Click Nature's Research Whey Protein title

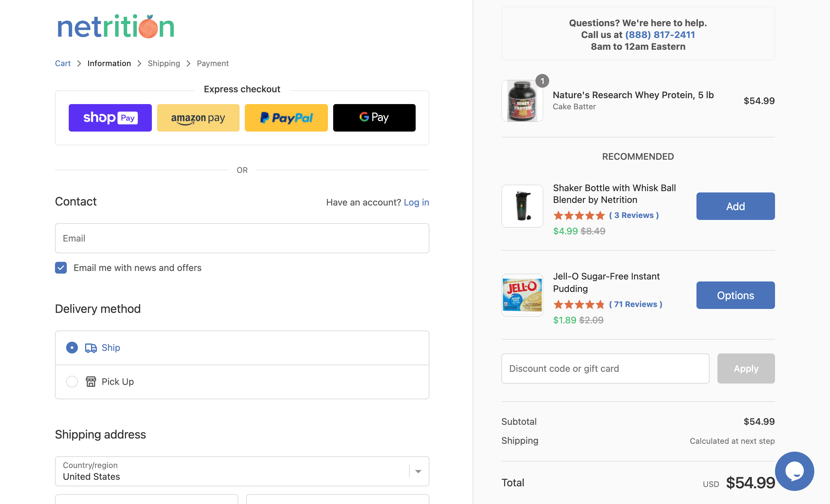[633, 95]
